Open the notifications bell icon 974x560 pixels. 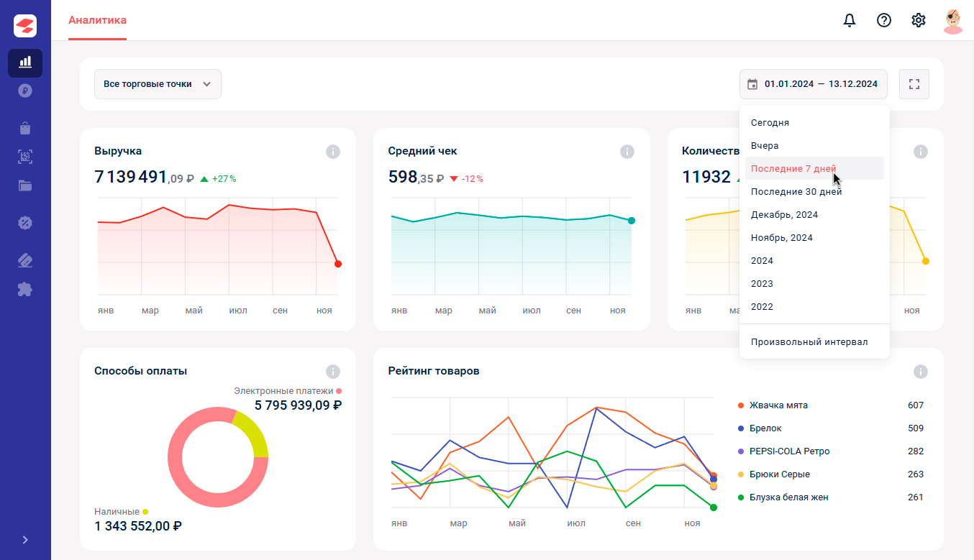click(850, 20)
